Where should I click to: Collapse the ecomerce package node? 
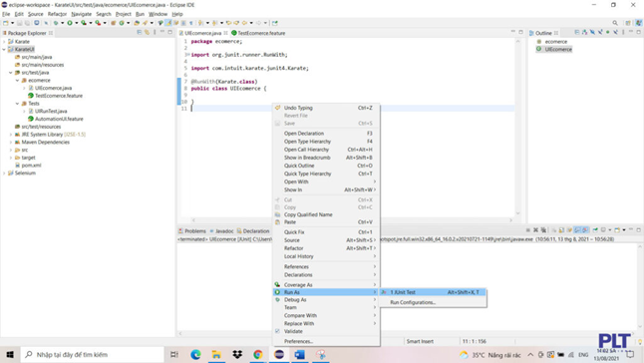pyautogui.click(x=17, y=80)
